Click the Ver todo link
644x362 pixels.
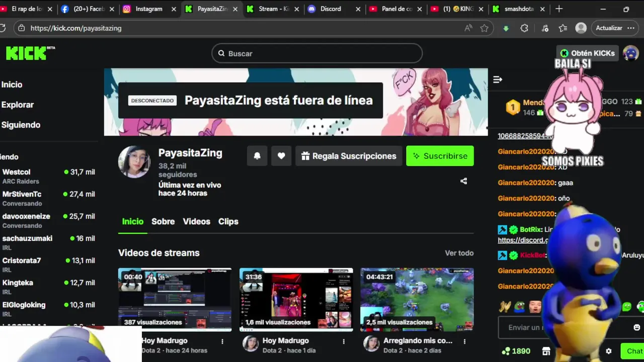459,253
